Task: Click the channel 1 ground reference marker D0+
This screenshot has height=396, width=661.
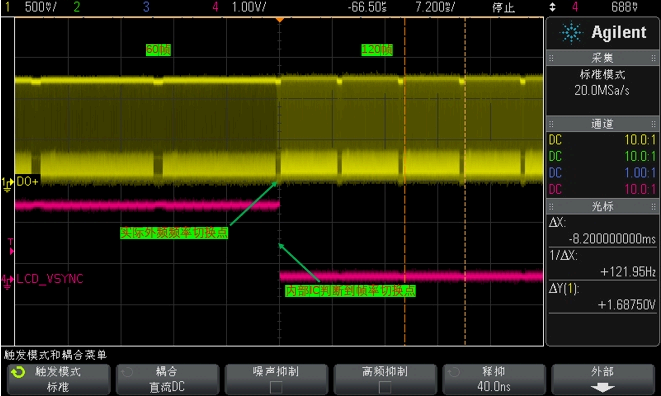Action: (20, 182)
